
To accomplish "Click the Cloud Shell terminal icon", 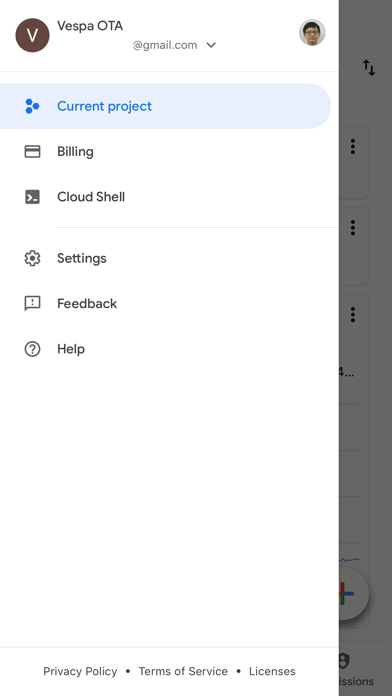I will (x=32, y=197).
